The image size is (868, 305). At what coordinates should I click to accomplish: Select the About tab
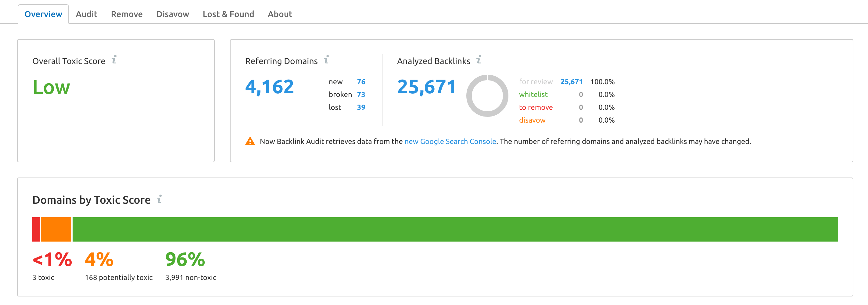tap(280, 14)
